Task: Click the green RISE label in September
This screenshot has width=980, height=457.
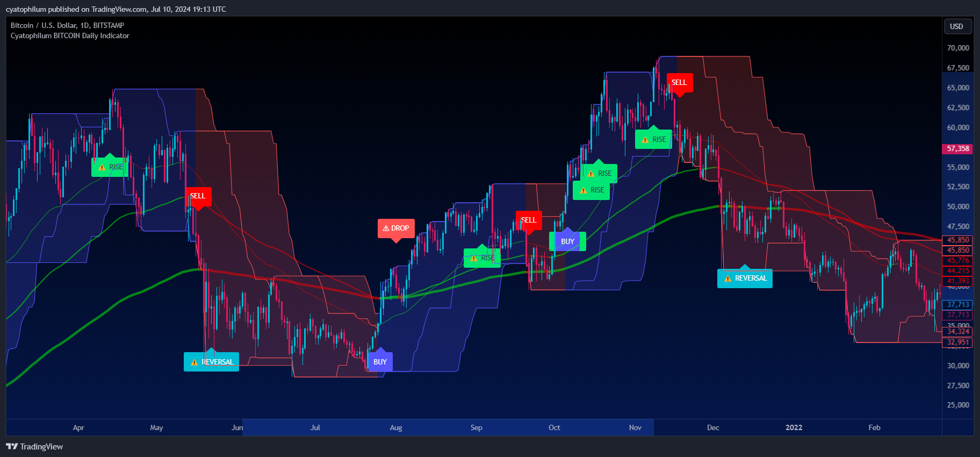Action: [x=482, y=258]
